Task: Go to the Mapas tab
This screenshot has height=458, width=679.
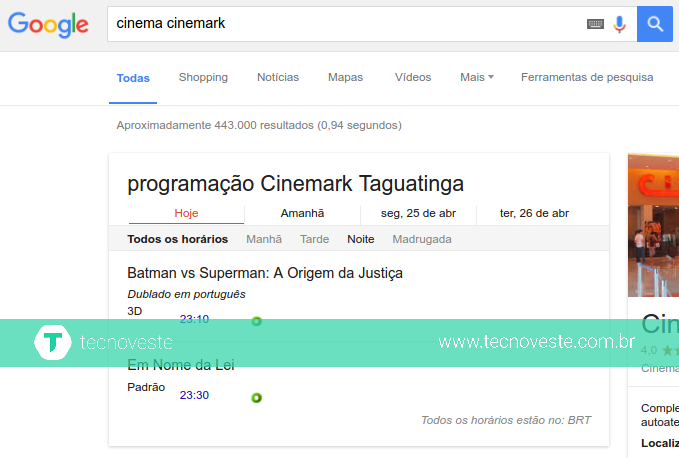Action: [x=345, y=77]
